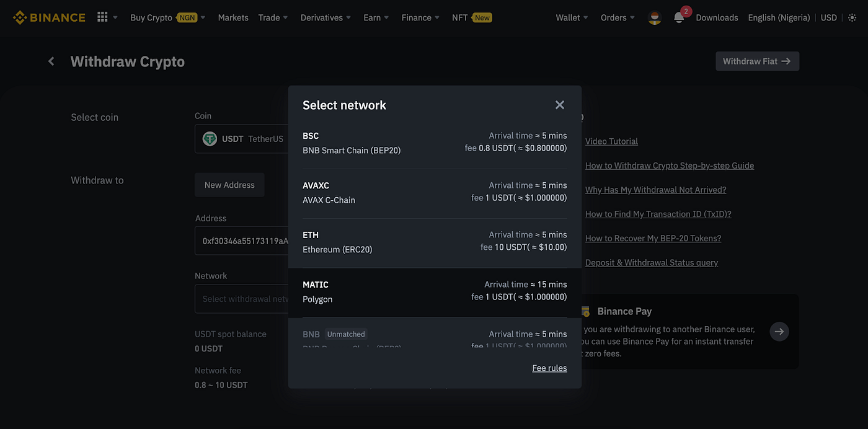
Task: Select the ETH Ethereum (ERC20) network
Action: 435,242
